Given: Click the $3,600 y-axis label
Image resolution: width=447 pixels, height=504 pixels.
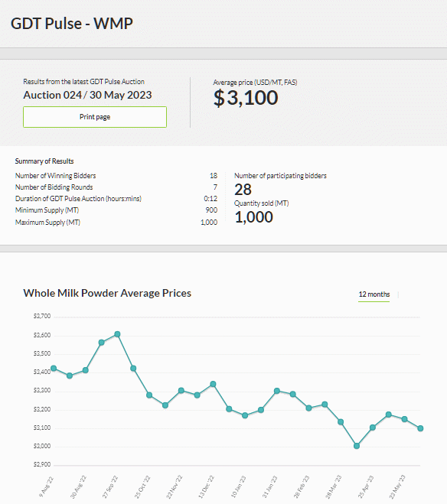Looking at the screenshot, I should [42, 335].
